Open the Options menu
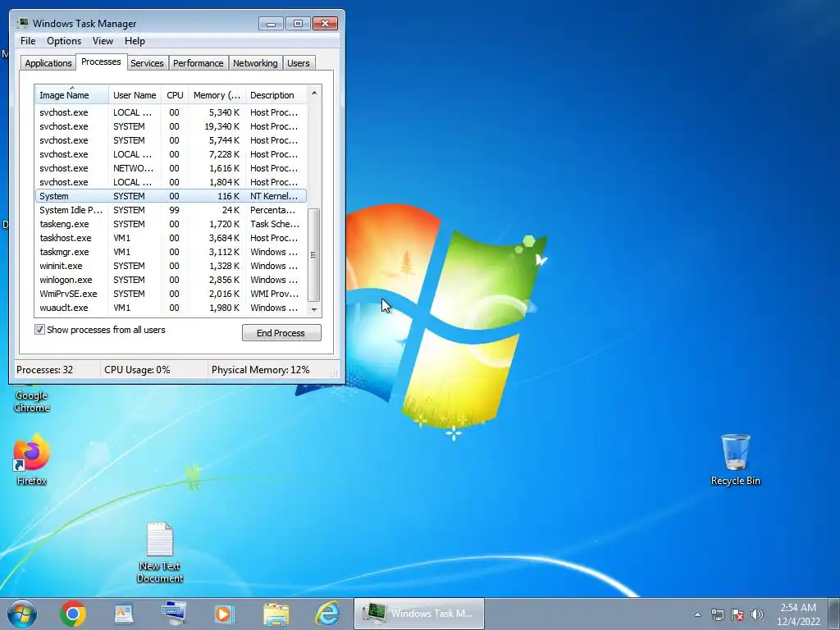 [x=64, y=41]
